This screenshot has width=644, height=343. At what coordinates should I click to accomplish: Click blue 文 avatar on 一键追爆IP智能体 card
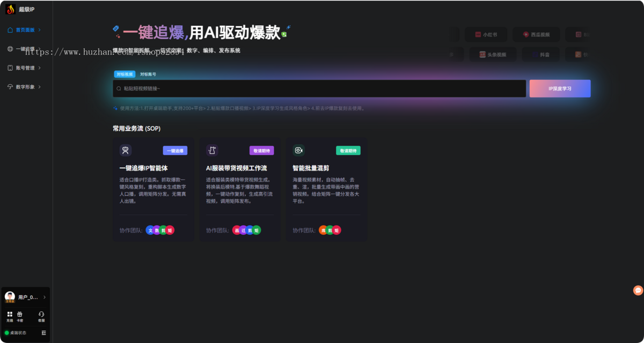150,230
